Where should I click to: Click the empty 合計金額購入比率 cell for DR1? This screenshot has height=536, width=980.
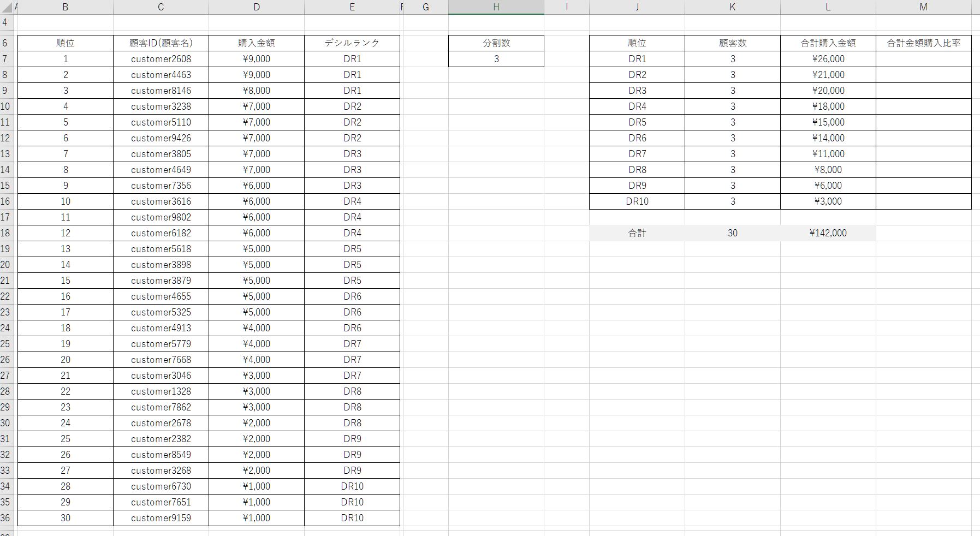pos(923,59)
